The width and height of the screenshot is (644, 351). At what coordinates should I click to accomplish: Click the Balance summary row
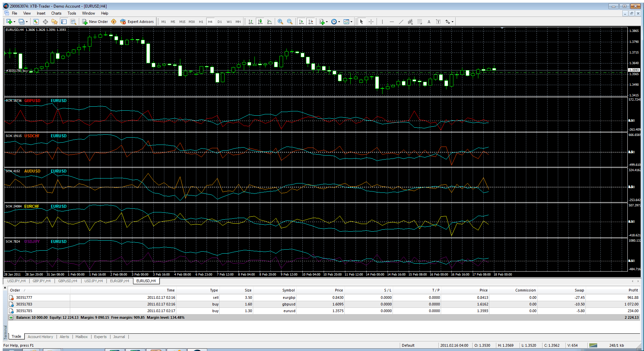tap(324, 317)
